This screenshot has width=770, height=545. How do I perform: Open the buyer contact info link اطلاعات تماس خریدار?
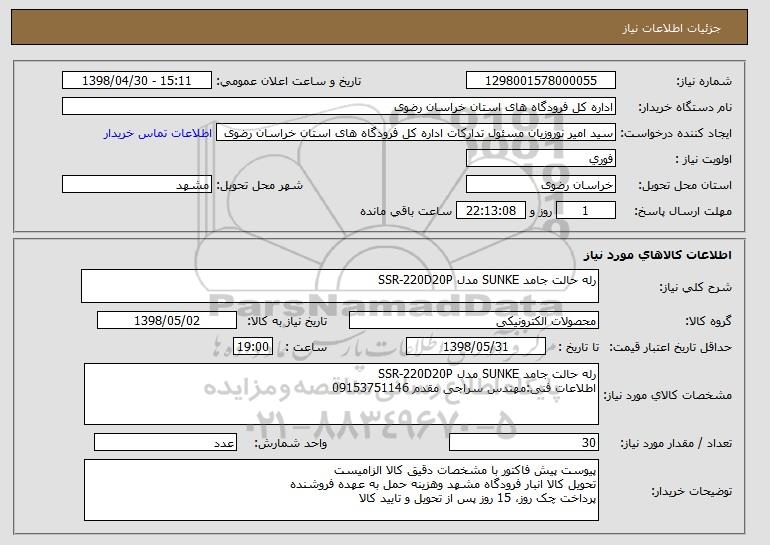[158, 134]
